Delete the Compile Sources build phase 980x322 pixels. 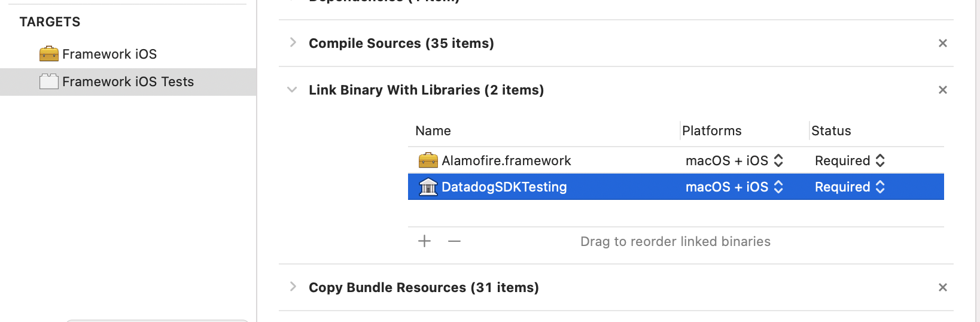coord(943,43)
